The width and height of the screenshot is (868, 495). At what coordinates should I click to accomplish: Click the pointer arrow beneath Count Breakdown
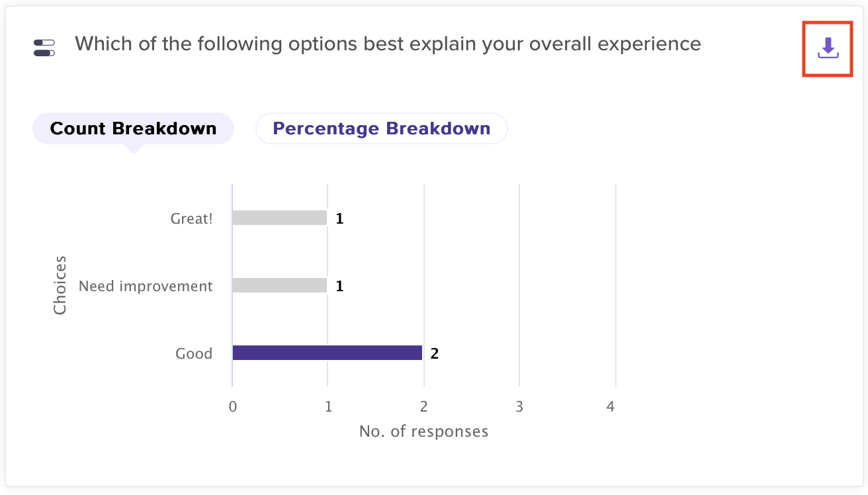pyautogui.click(x=133, y=150)
